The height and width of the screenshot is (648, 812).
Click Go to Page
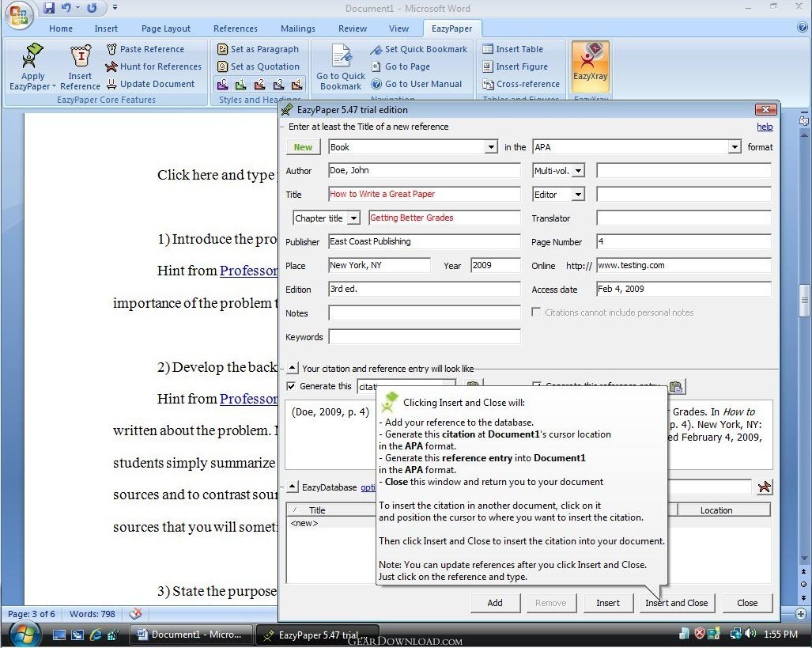pos(401,66)
